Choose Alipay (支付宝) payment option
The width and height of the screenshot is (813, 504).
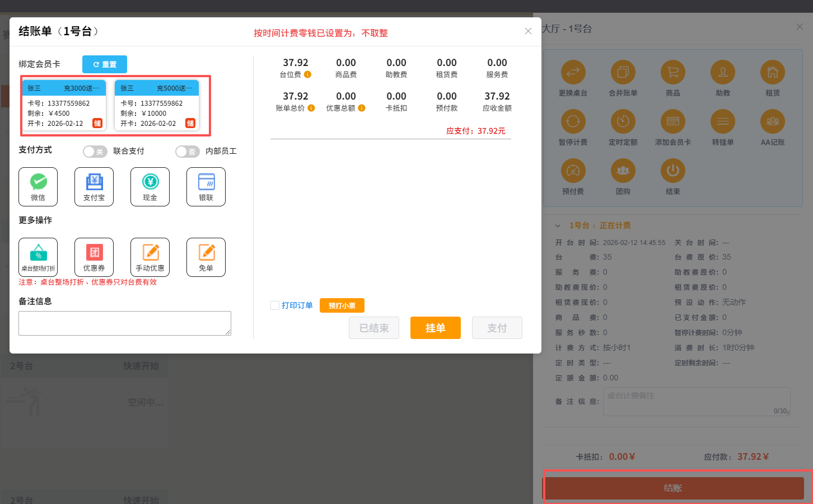pyautogui.click(x=94, y=186)
